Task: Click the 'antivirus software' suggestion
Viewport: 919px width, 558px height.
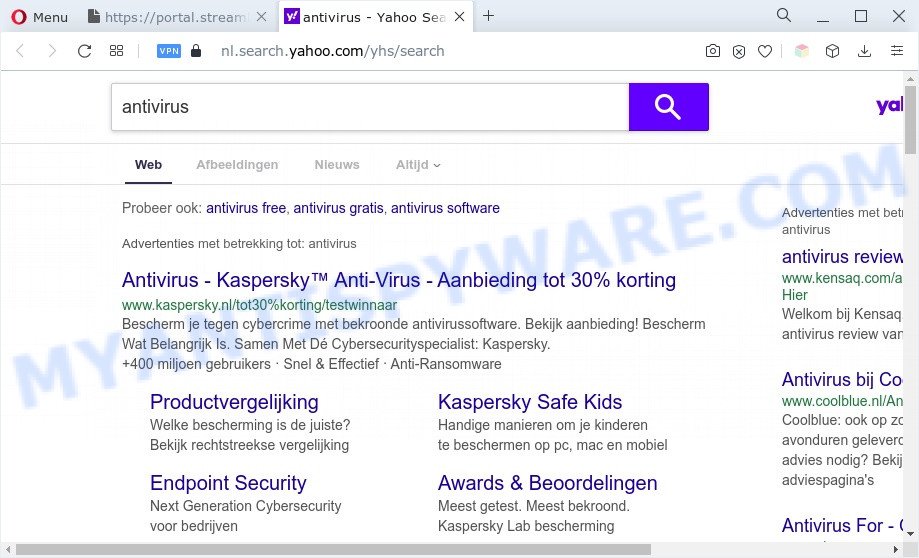Action: 445,208
